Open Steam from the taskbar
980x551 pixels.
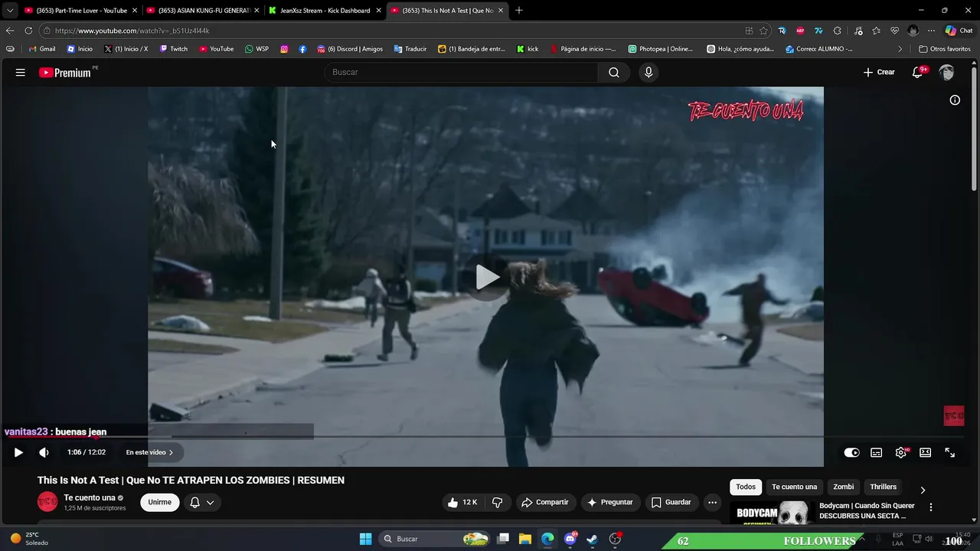click(592, 539)
